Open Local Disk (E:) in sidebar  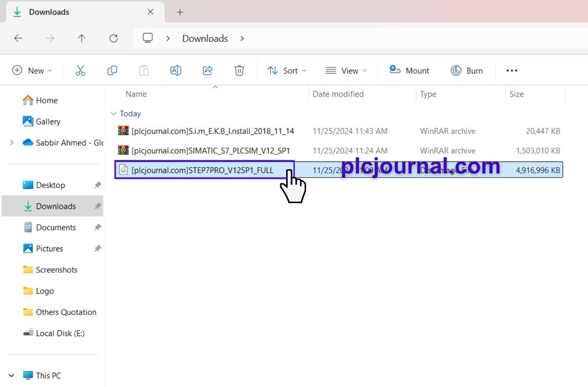[x=54, y=333]
